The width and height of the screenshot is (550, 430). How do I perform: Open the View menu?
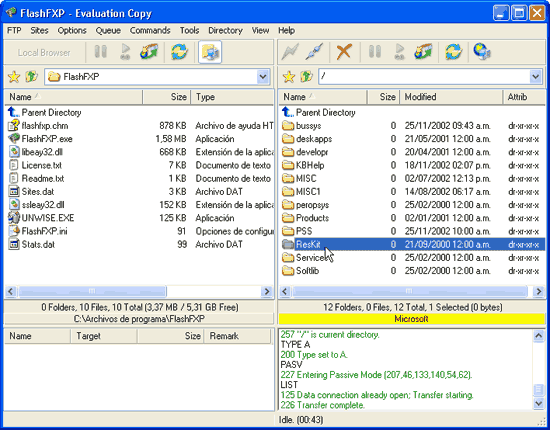260,31
